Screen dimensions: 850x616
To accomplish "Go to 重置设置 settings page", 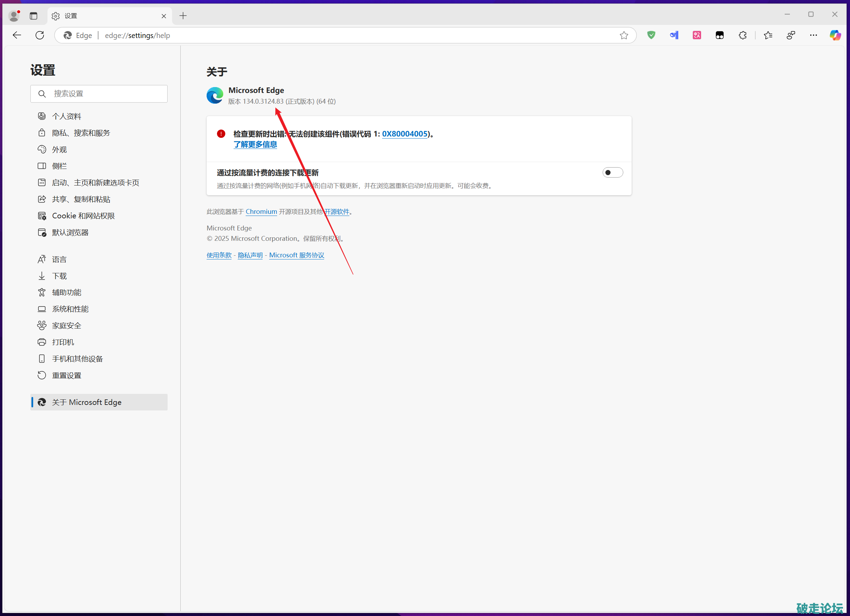I will click(66, 376).
